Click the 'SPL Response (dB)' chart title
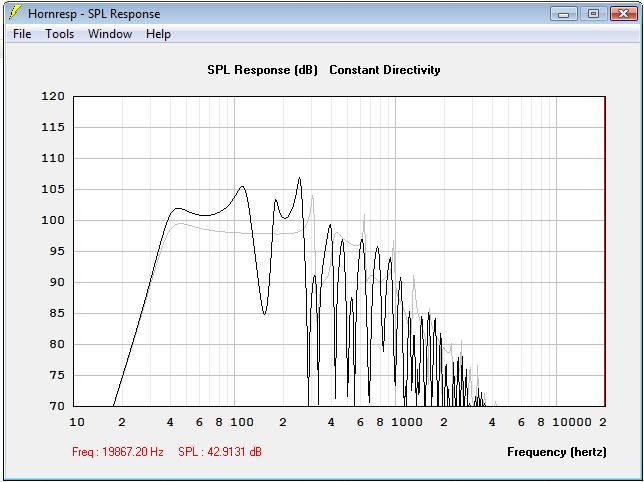The width and height of the screenshot is (644, 482). click(262, 70)
